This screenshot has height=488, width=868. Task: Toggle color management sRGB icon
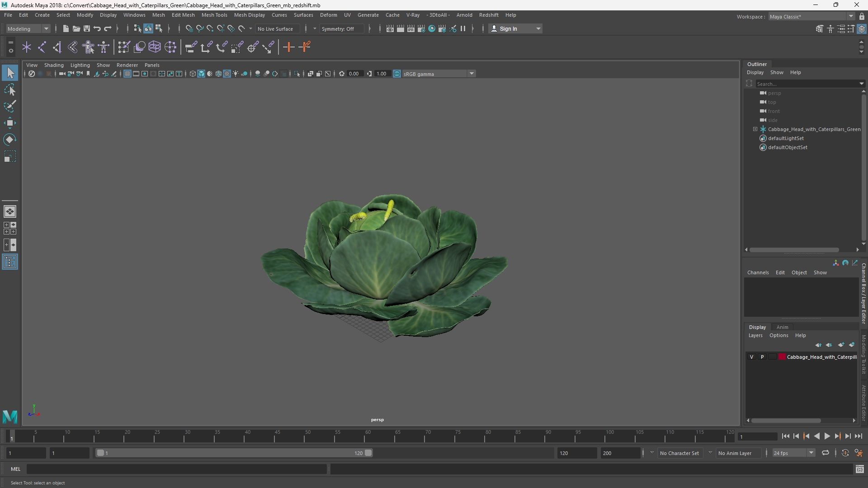tap(397, 74)
